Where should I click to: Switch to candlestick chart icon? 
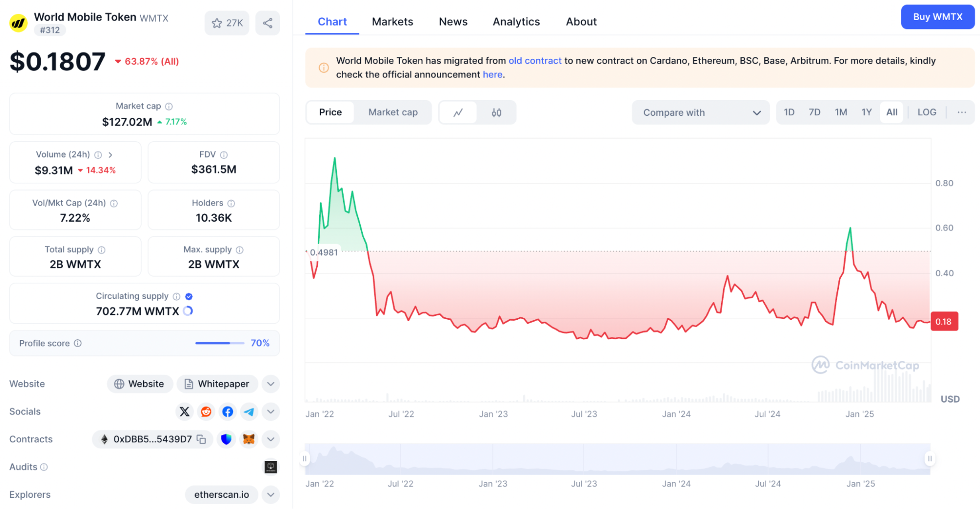click(x=496, y=113)
